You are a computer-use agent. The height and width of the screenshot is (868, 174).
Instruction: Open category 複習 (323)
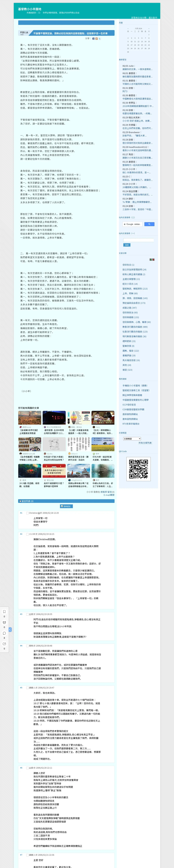(127, 370)
